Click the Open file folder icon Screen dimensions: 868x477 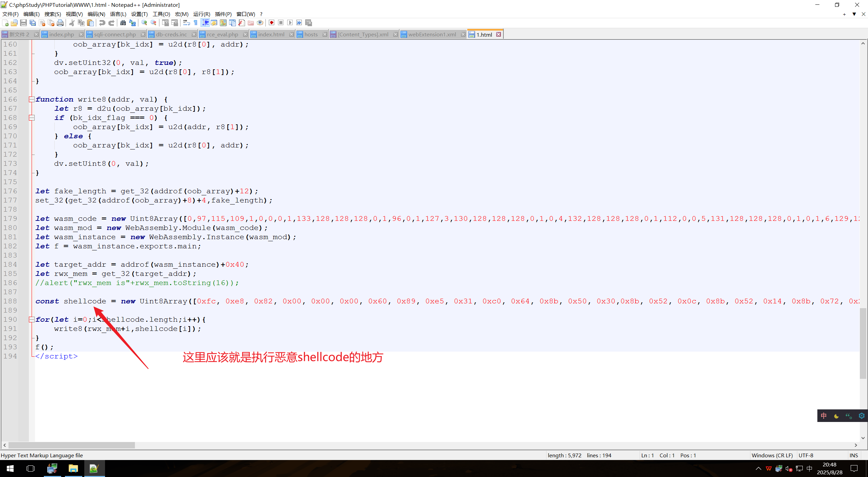[14, 23]
